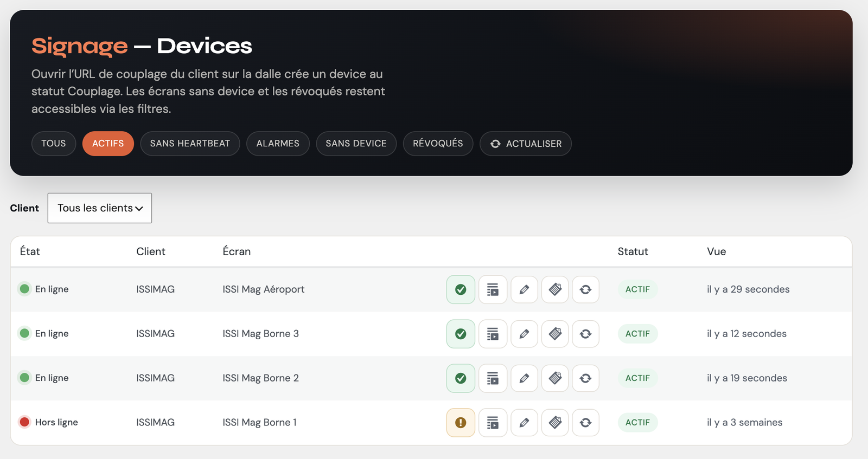Viewport: 868px width, 459px height.
Task: Edit ISSI Mag Borne 1 with the pencil icon
Action: [x=524, y=423]
